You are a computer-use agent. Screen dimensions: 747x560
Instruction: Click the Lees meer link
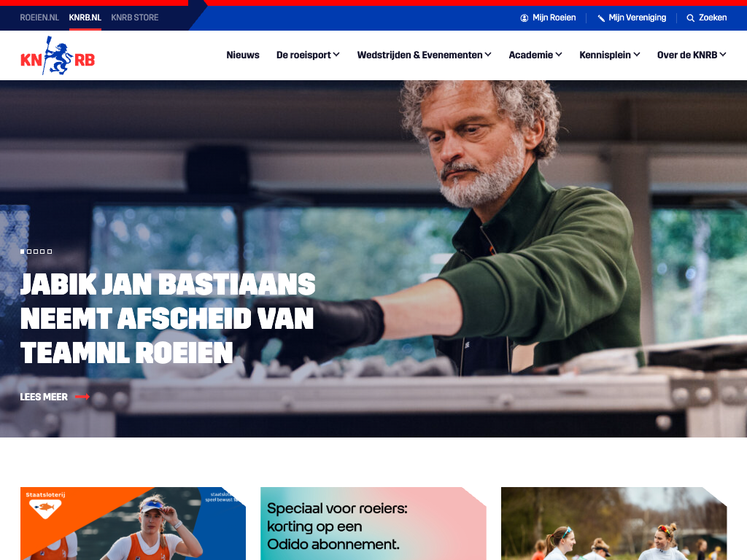click(x=44, y=397)
